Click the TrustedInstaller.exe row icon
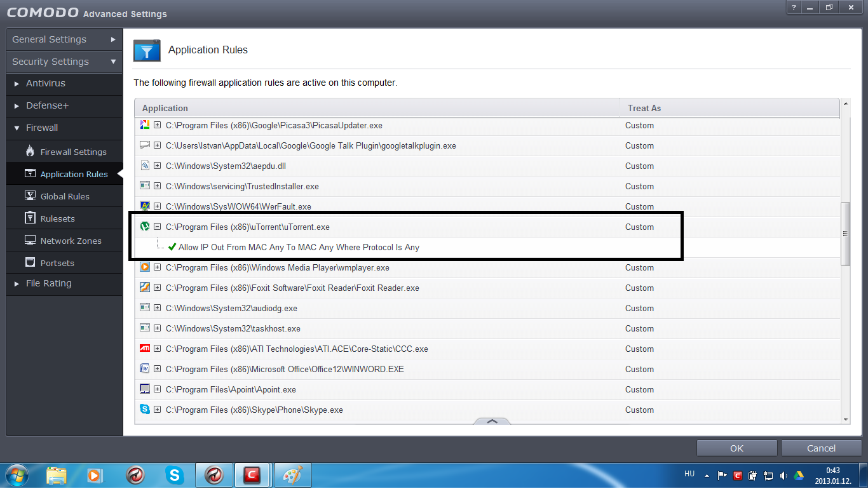Viewport: 868px width, 489px height. 145,186
